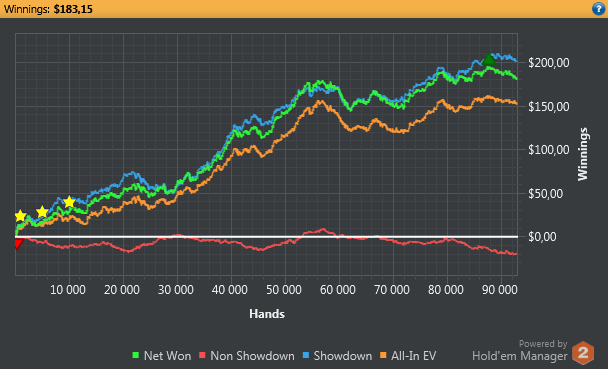
Task: Click the Powered by Hold'em Manager text
Action: (520, 350)
